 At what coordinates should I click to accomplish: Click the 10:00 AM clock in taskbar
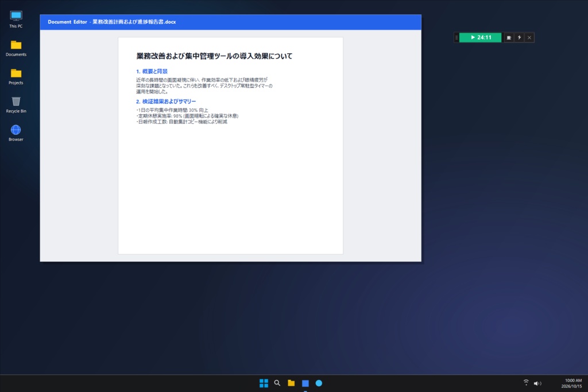coord(574,381)
